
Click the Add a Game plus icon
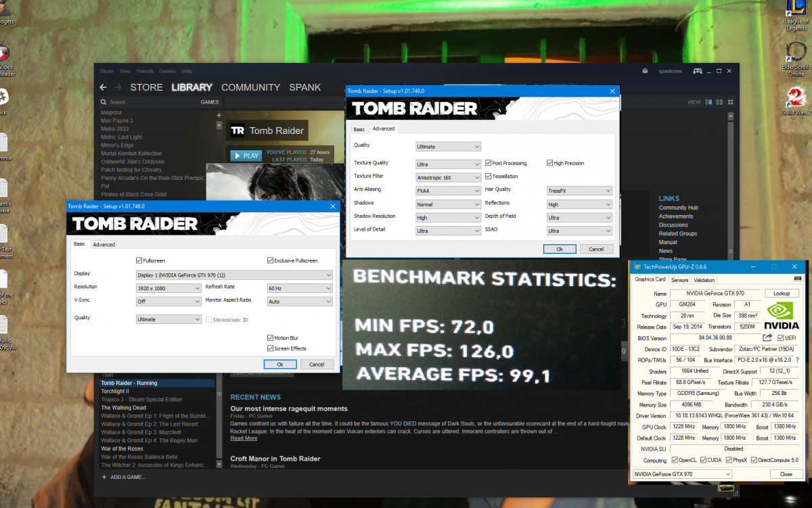(x=104, y=477)
